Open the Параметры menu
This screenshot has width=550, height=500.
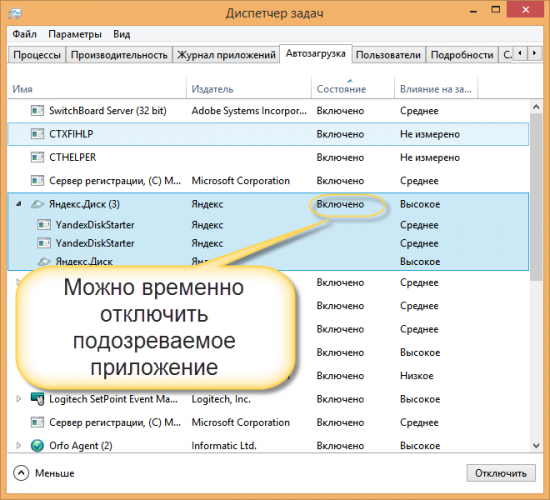(75, 34)
